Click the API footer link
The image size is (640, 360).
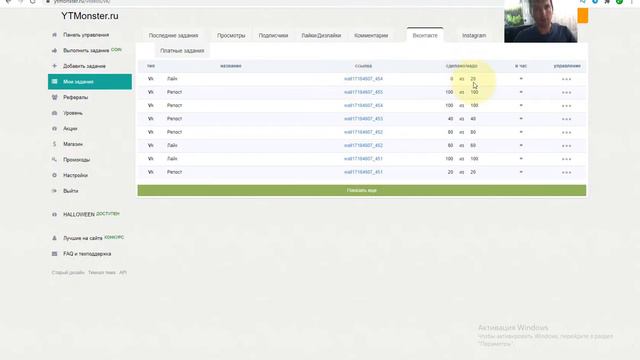click(123, 273)
